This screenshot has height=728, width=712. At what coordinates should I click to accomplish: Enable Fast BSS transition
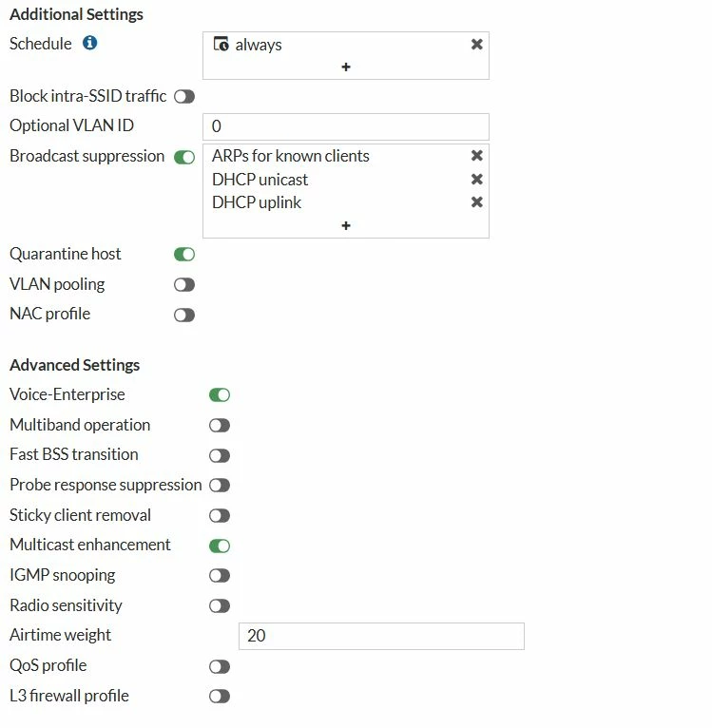[x=220, y=455]
